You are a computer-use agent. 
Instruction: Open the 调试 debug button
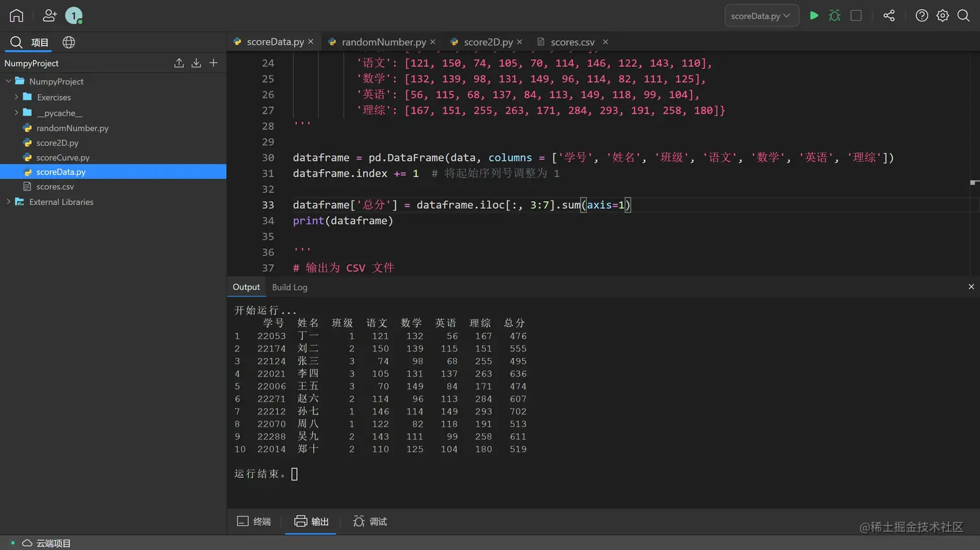[x=370, y=521]
